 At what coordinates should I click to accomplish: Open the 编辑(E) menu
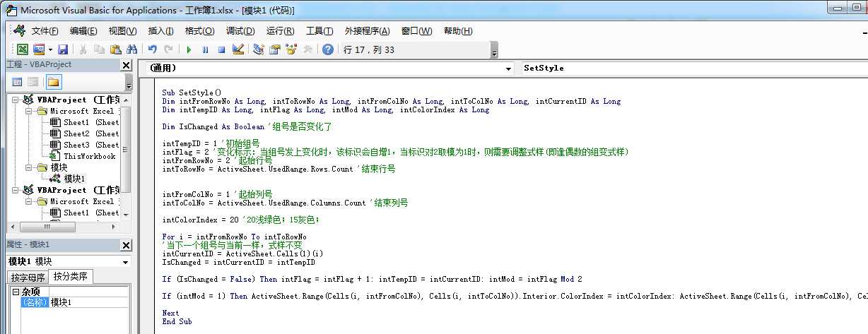(83, 31)
